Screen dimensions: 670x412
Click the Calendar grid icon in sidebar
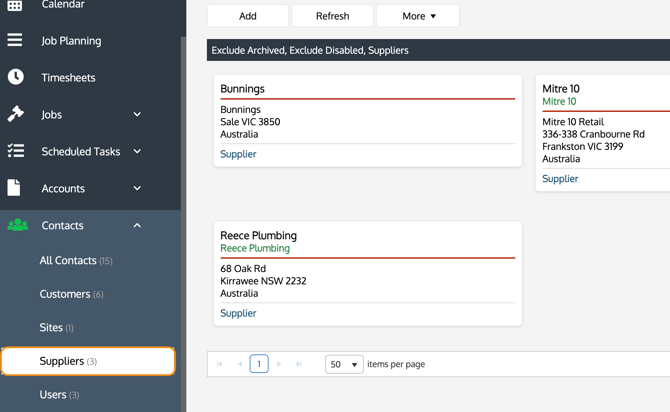tap(15, 6)
